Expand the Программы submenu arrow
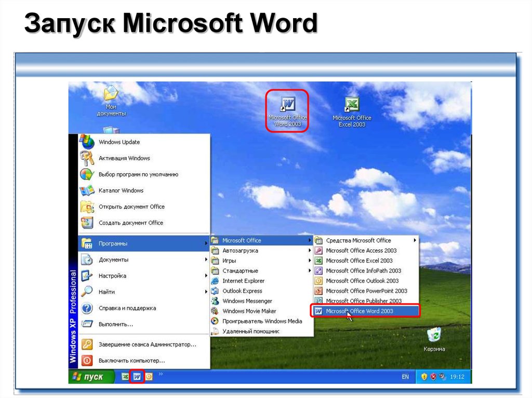 pos(206,243)
